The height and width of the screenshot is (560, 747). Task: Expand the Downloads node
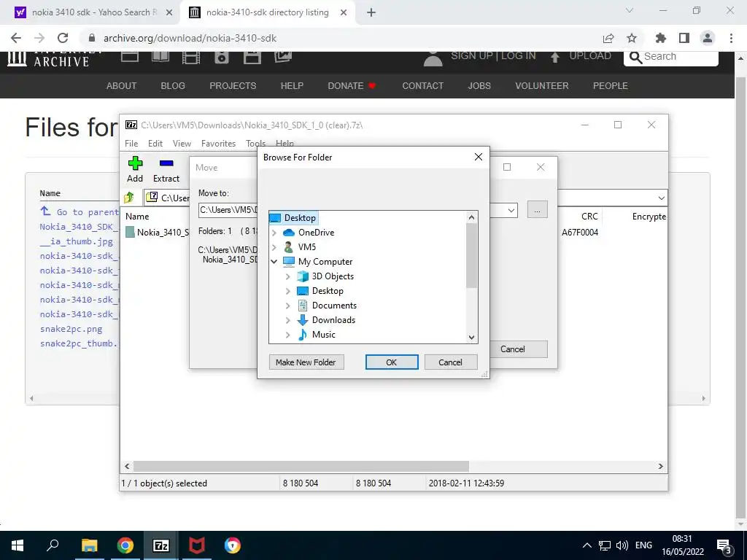click(287, 320)
